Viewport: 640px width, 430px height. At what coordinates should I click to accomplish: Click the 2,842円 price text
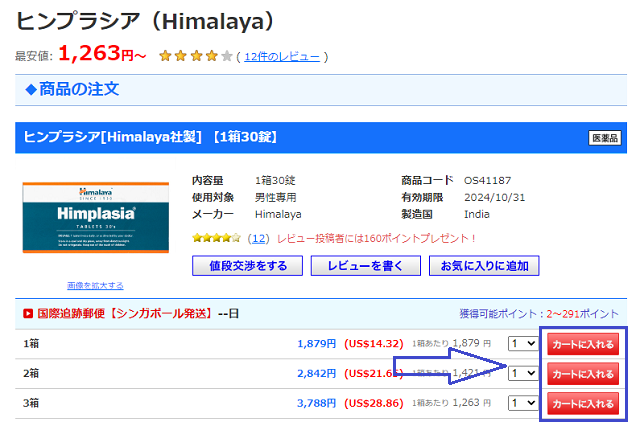click(316, 373)
